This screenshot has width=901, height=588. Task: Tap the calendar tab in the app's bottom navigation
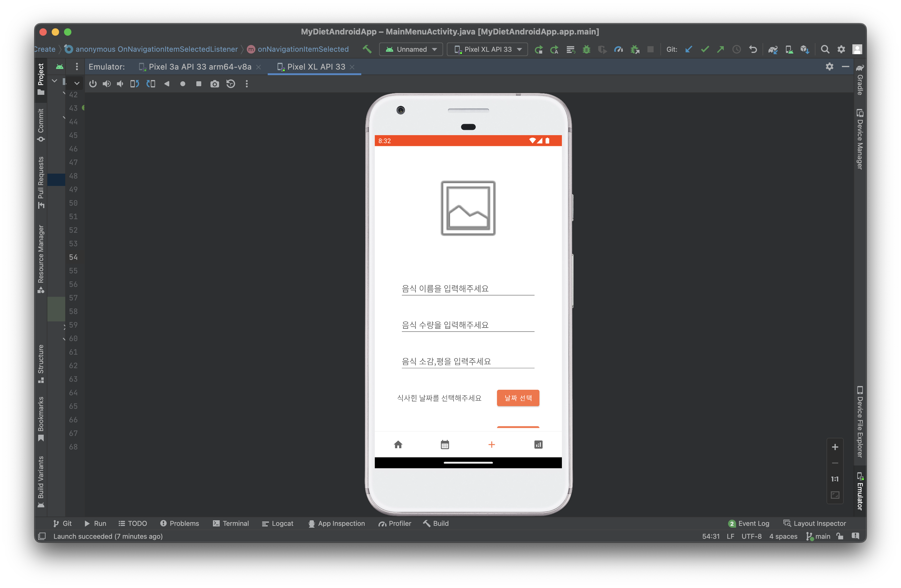point(445,445)
